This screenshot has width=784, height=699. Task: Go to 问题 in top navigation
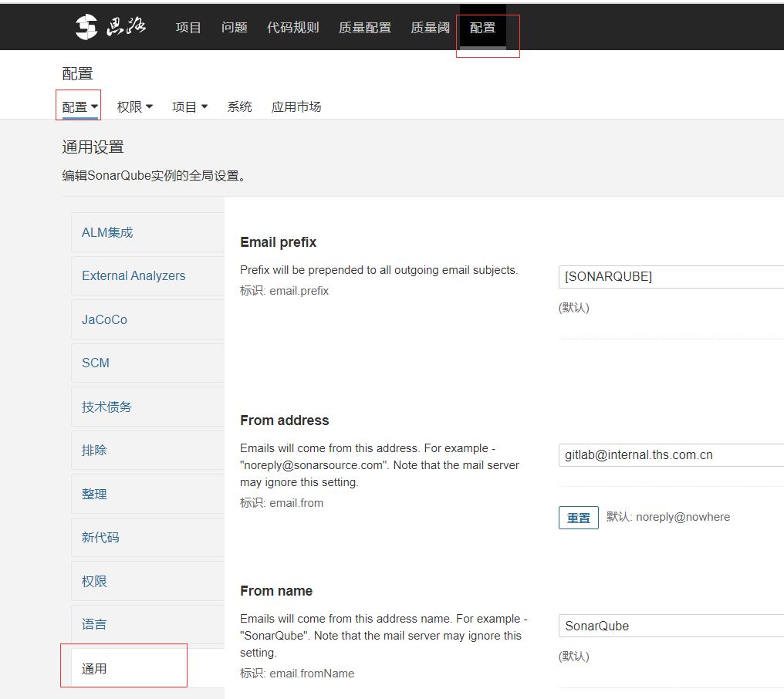point(235,28)
